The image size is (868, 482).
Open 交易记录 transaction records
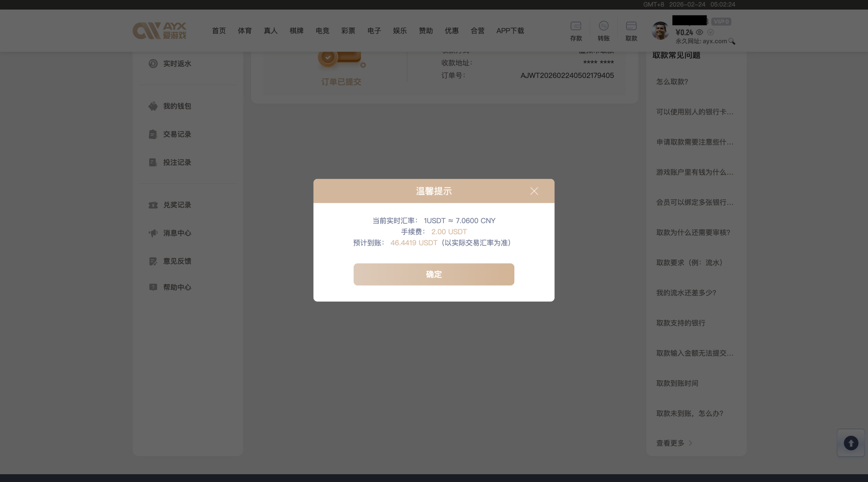click(177, 134)
